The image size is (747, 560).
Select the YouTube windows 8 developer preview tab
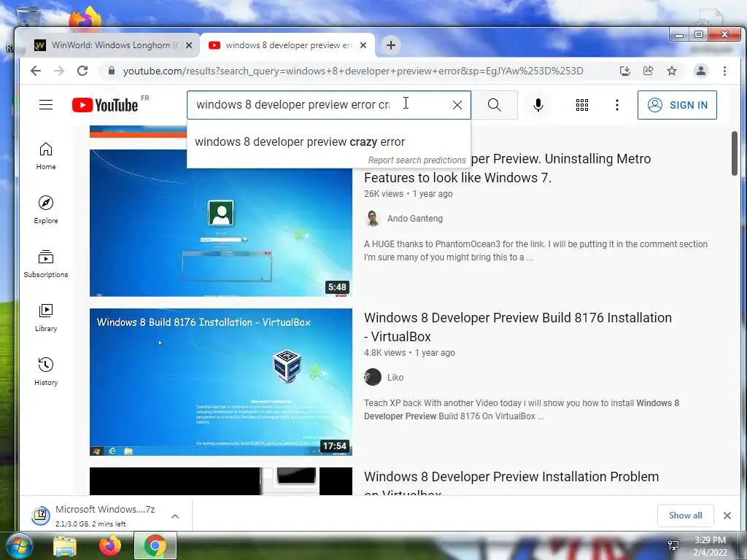coord(287,45)
